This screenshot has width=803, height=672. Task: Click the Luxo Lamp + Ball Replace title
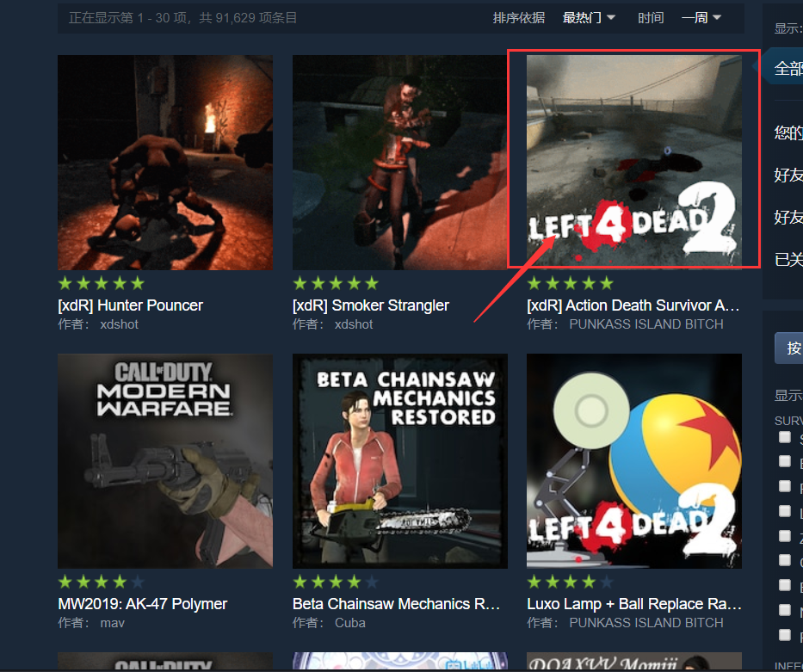[x=634, y=604]
